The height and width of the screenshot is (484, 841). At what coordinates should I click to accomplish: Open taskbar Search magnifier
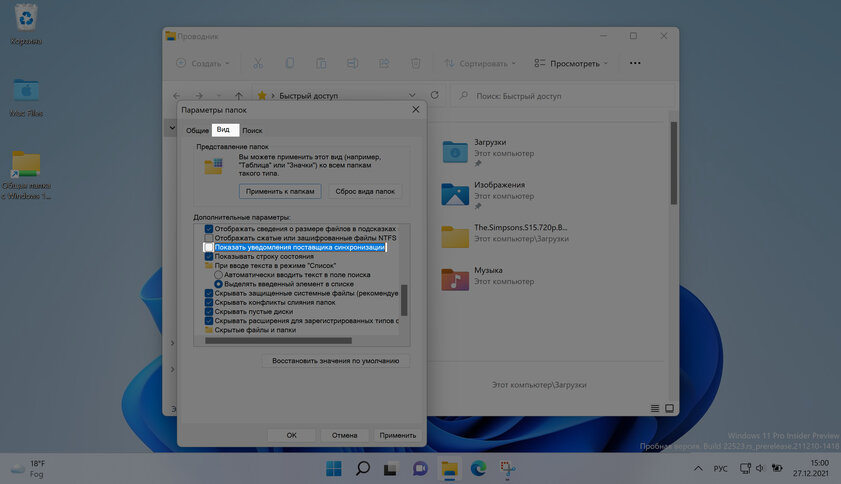tap(363, 468)
